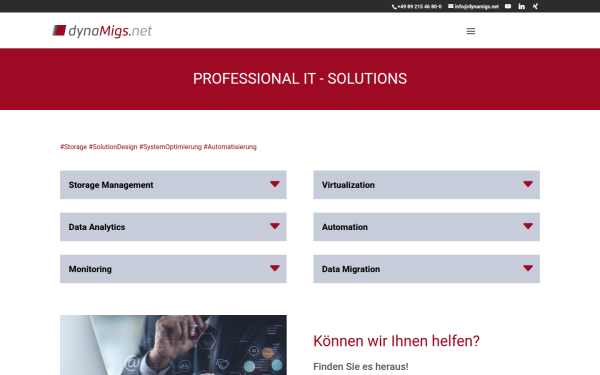Click the red arrow beside Data Analytics
Screen dimensions: 600x375
(x=275, y=226)
